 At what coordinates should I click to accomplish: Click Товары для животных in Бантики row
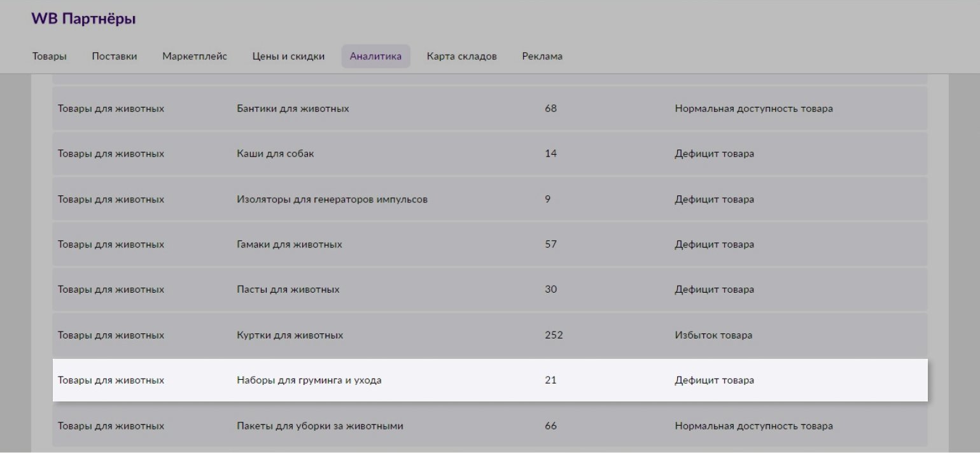click(x=111, y=109)
